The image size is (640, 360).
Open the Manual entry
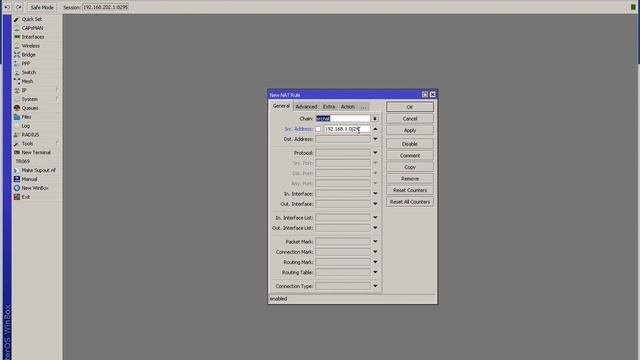(29, 179)
